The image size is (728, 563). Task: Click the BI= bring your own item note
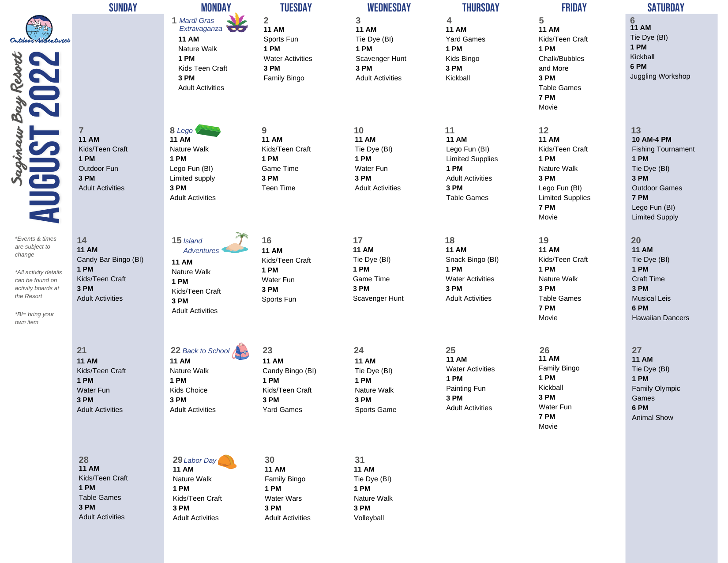click(34, 318)
